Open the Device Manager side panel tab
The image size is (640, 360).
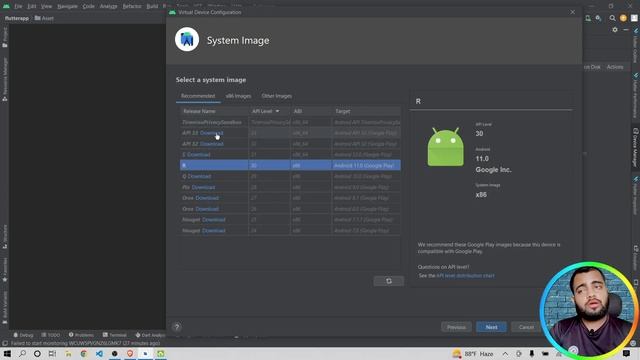click(635, 147)
